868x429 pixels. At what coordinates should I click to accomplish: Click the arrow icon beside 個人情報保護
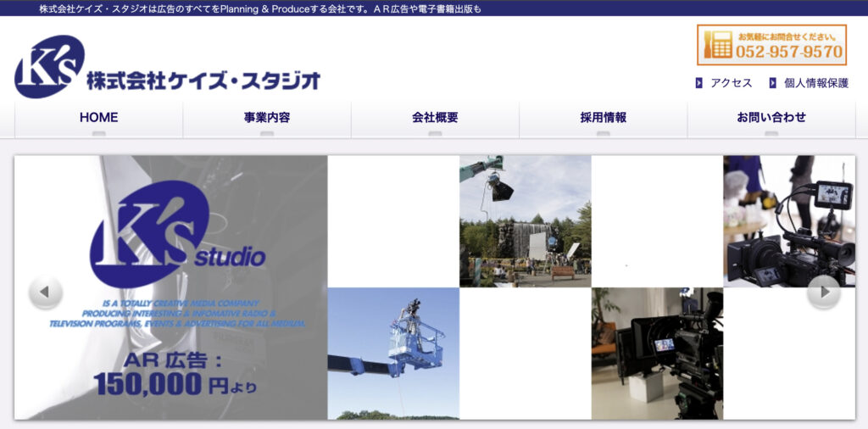[772, 83]
